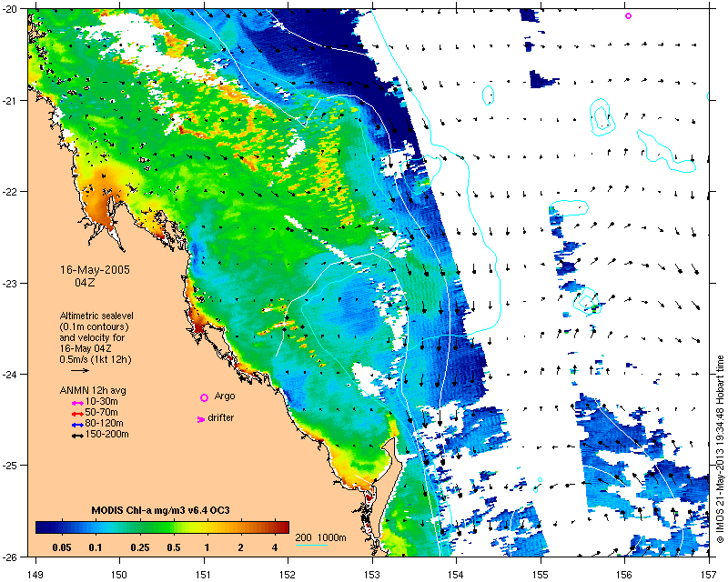
Task: Click the latitude axis label -22
Action: (x=10, y=192)
